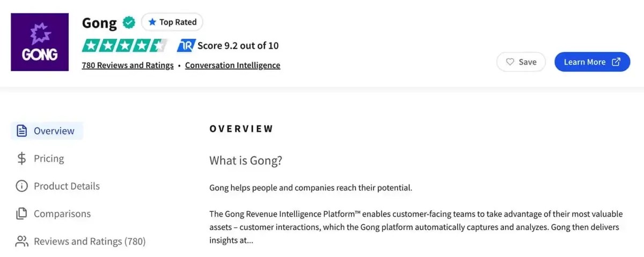Expand the truncated overview text ellipsis
644x257 pixels.
(x=247, y=240)
